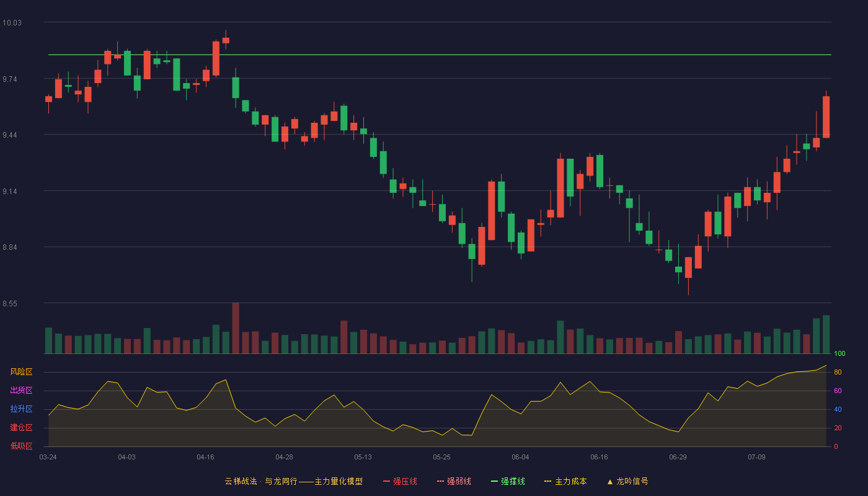Click the 05-13 date label

(x=363, y=457)
